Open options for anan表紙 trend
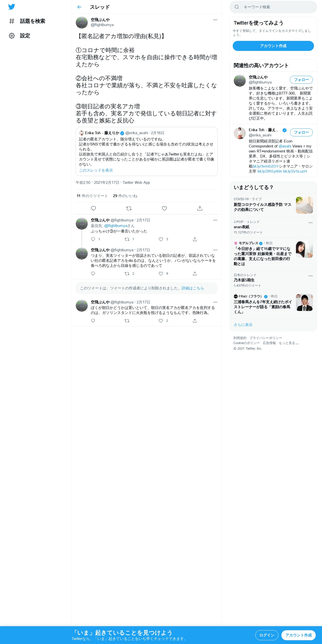This screenshot has height=644, width=322. point(310,223)
